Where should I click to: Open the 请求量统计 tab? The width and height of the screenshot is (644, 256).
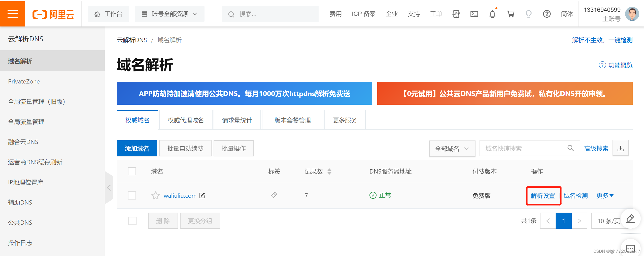point(237,120)
